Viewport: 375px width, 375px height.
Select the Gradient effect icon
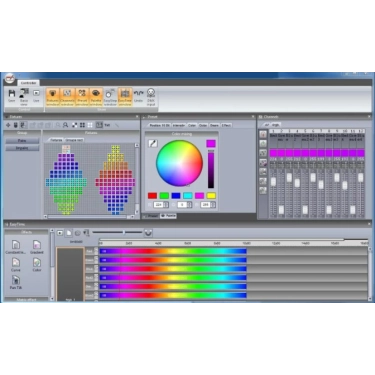click(37, 247)
